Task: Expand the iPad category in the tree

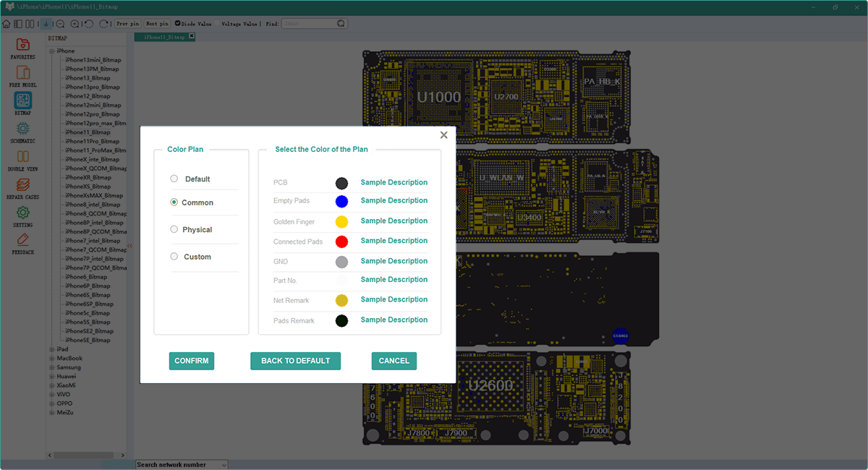Action: click(x=51, y=349)
